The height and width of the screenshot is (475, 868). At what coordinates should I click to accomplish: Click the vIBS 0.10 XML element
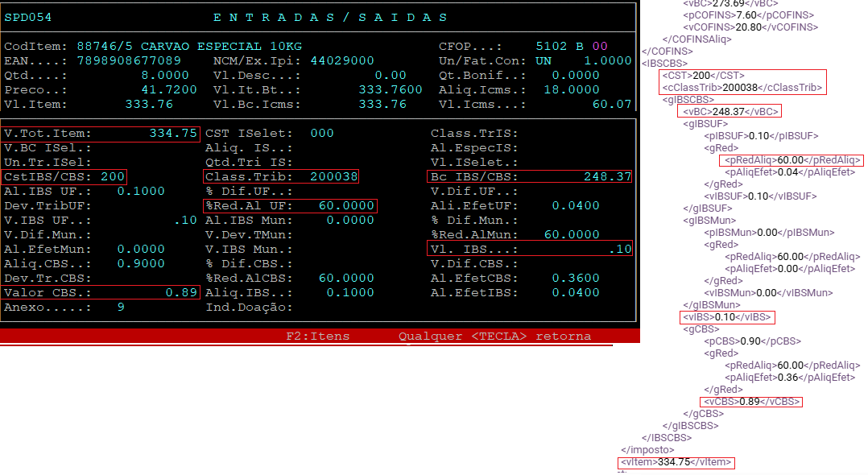coord(727,317)
